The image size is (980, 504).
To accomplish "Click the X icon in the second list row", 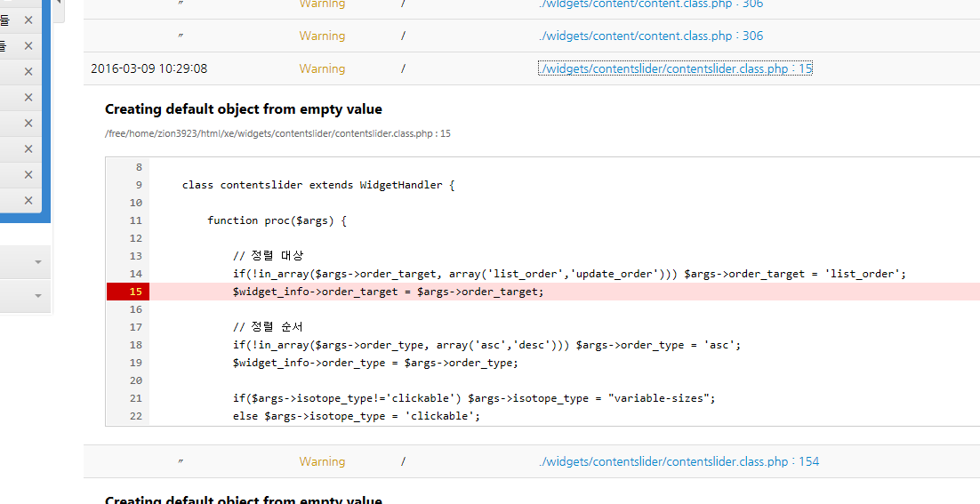I will [x=28, y=46].
